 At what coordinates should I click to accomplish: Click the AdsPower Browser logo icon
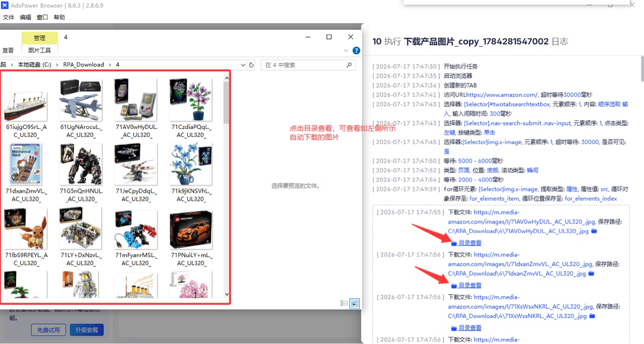point(5,6)
